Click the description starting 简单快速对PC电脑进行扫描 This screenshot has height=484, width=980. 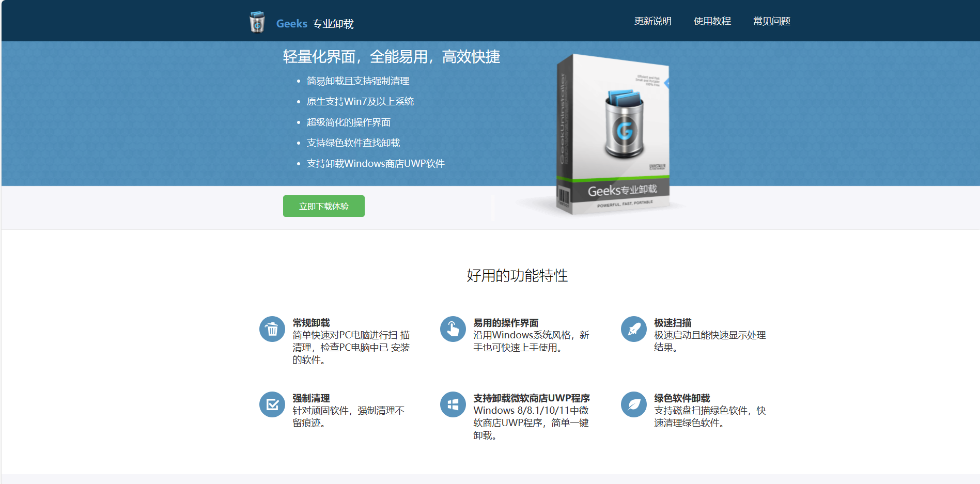click(351, 348)
